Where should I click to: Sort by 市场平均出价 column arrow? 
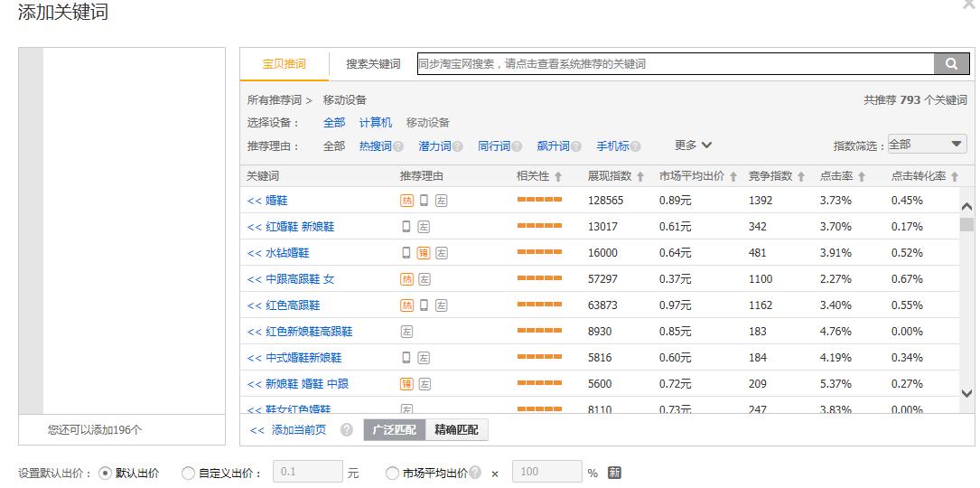[733, 177]
